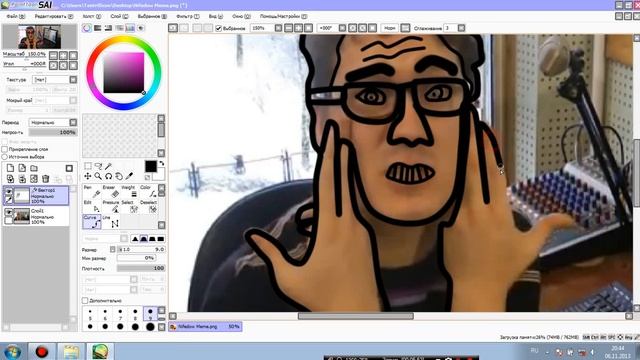
Task: Activate the vector Select tool
Action: [x=130, y=207]
